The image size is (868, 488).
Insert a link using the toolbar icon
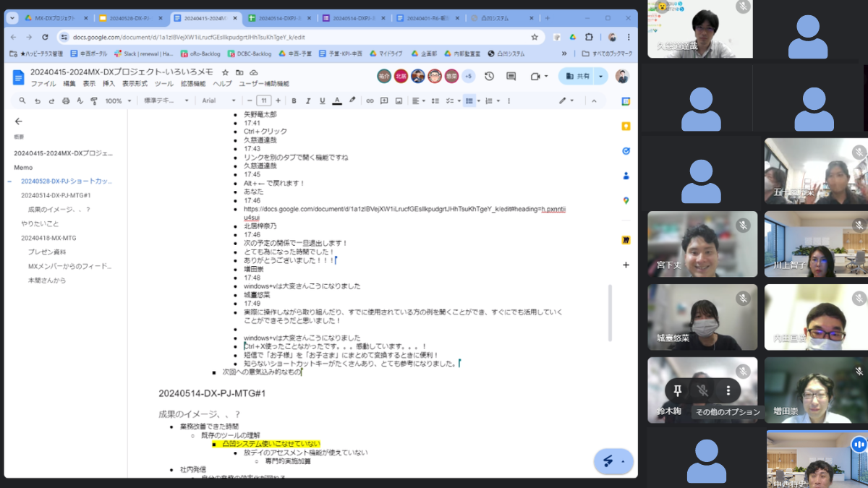coord(370,100)
